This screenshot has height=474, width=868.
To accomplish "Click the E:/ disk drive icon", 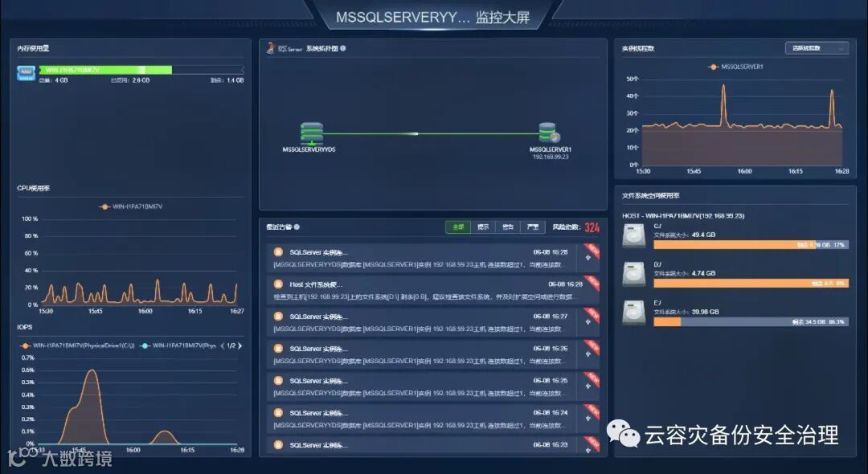I will click(x=634, y=313).
